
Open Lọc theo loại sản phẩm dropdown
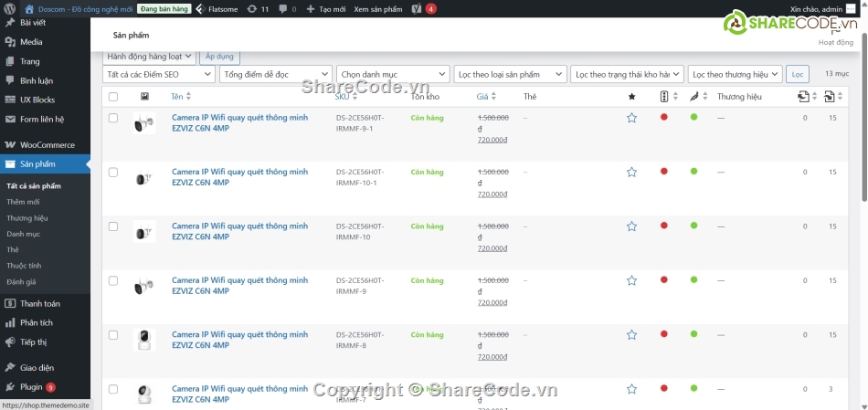[x=510, y=74]
